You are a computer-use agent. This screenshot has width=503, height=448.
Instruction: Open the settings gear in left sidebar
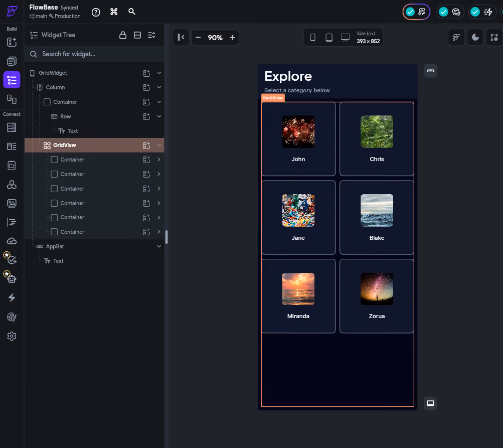(12, 336)
